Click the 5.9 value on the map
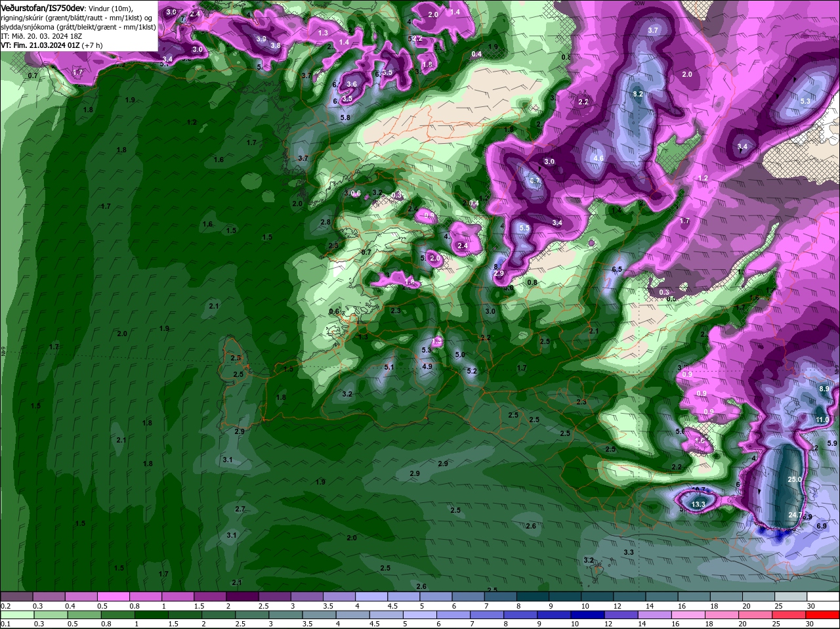Image resolution: width=840 pixels, height=629 pixels. tap(832, 443)
